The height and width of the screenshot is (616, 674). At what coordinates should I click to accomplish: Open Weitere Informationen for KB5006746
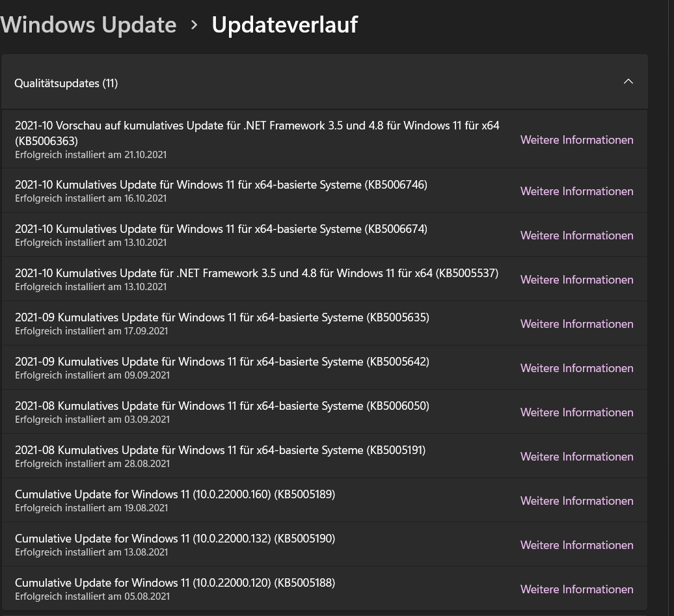pyautogui.click(x=576, y=191)
